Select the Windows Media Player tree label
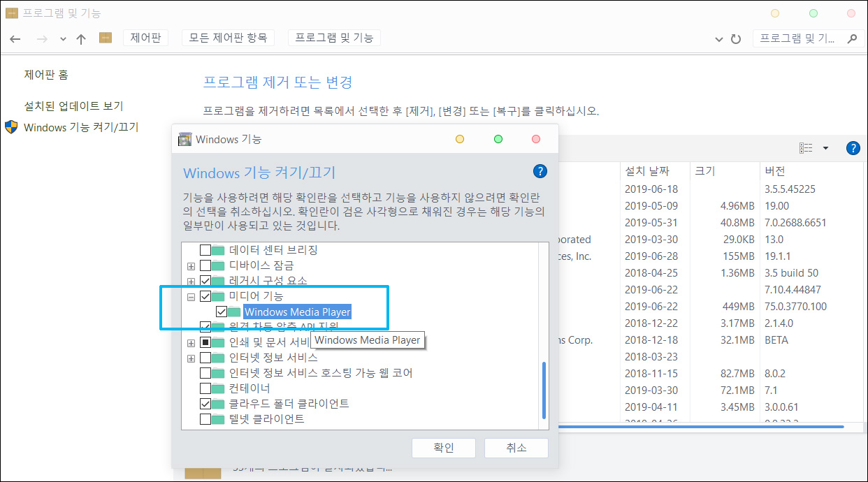This screenshot has width=868, height=482. click(x=298, y=312)
